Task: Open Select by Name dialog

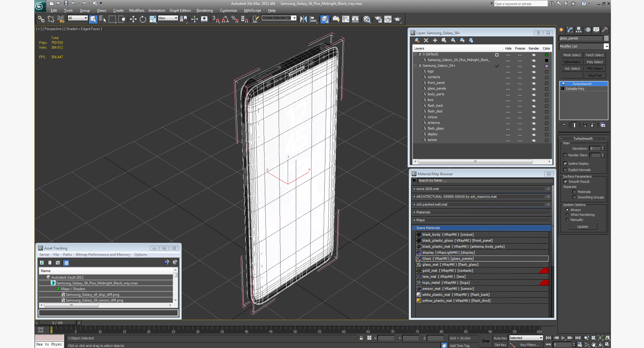Action: (102, 19)
